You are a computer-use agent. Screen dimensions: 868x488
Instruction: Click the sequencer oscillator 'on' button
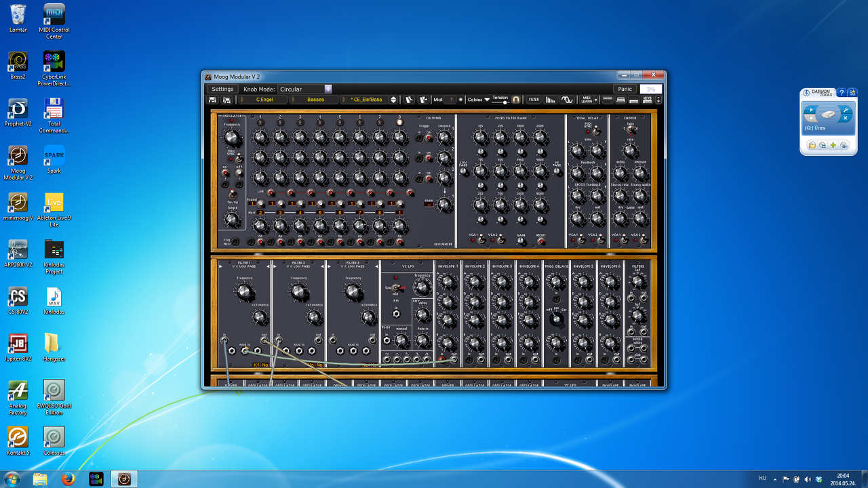click(x=225, y=174)
